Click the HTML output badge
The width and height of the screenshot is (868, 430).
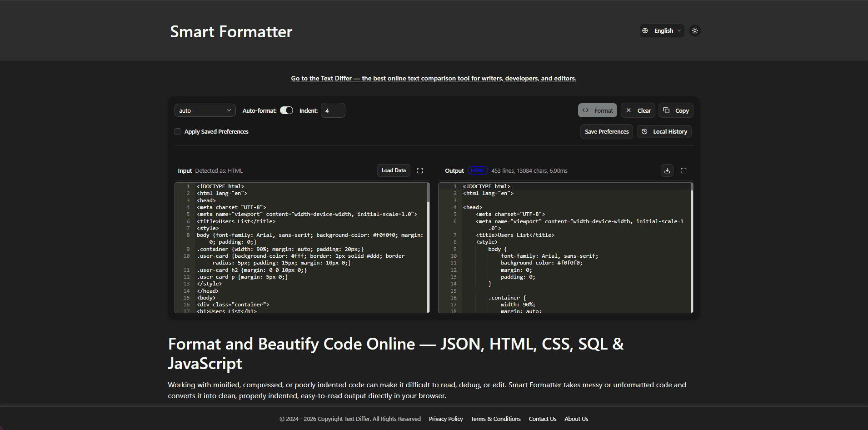(478, 170)
